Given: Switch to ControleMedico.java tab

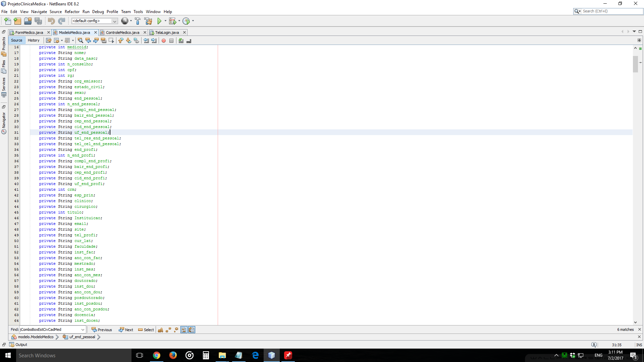Looking at the screenshot, I should coord(122,33).
